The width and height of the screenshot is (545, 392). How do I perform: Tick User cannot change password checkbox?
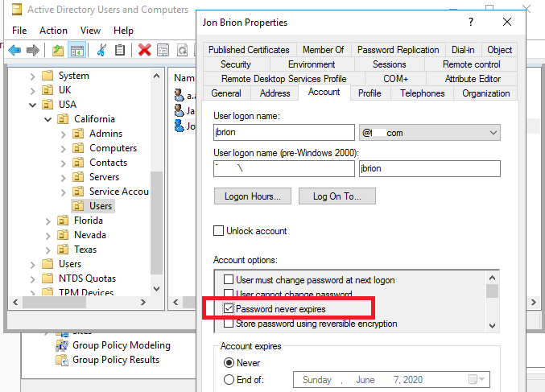pos(229,293)
